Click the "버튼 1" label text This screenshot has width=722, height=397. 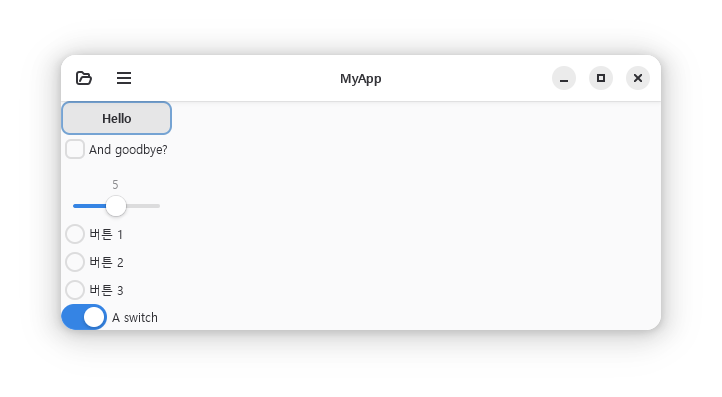pos(106,234)
